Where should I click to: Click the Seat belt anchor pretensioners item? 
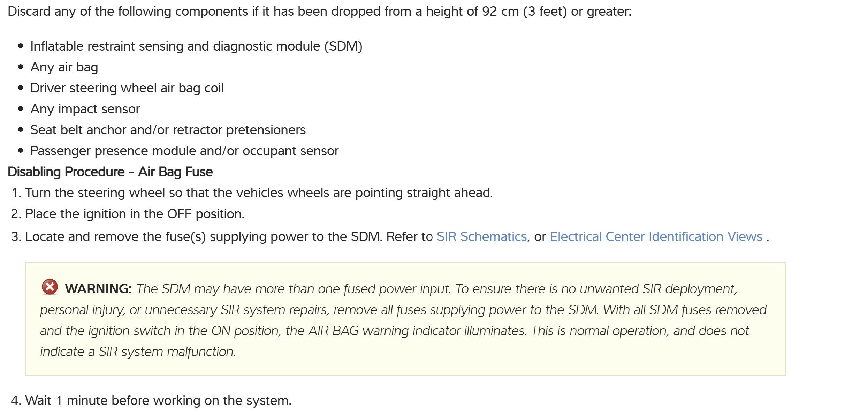click(x=168, y=130)
